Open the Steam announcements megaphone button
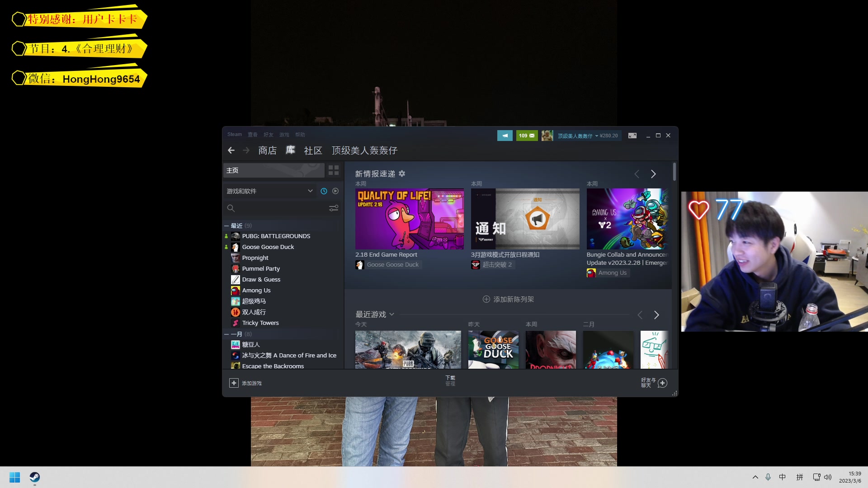 pos(505,136)
